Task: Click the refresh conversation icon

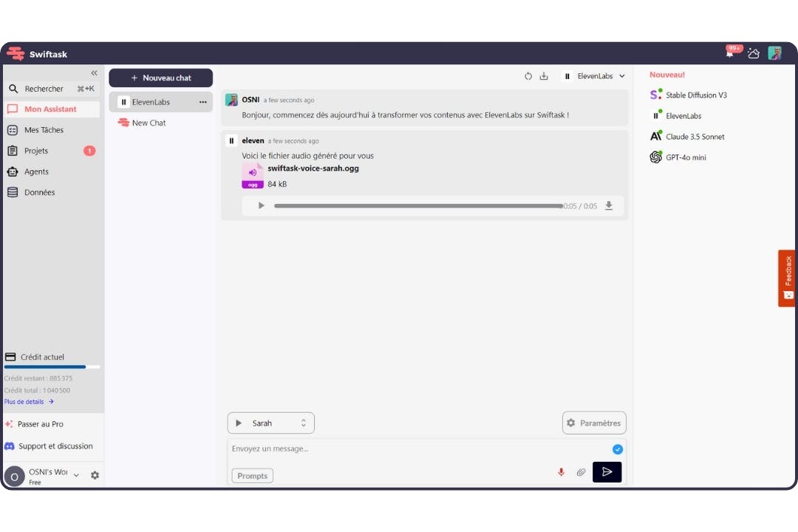Action: 528,76
